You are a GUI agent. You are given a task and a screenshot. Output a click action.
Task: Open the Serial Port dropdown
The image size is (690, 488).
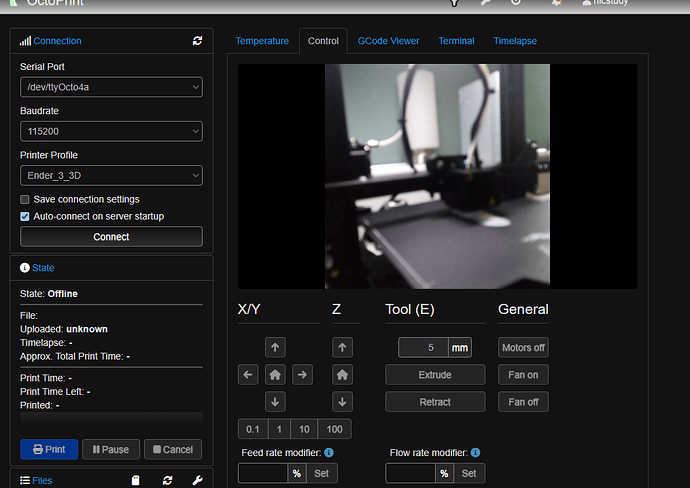(111, 87)
